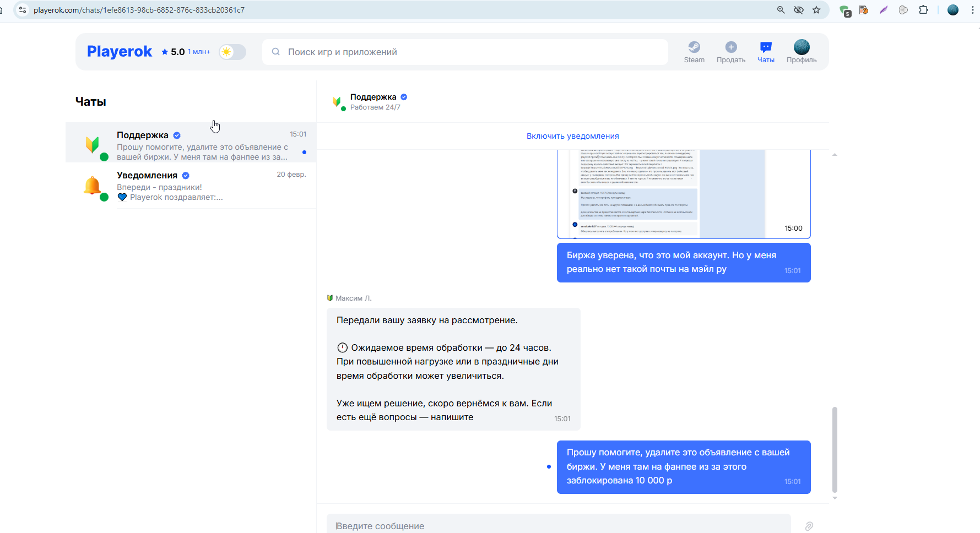Click the extension icon with the 5 badge

(844, 10)
